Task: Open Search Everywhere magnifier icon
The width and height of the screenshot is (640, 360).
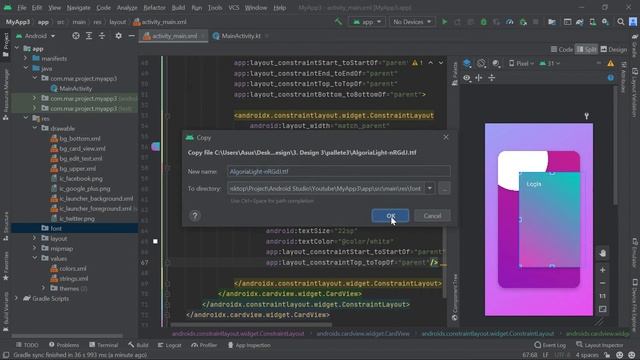Action: click(x=620, y=22)
